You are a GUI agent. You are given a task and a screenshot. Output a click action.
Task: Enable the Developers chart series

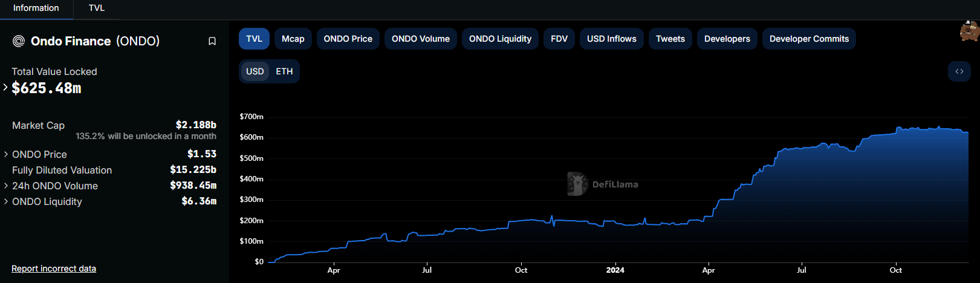pyautogui.click(x=727, y=39)
